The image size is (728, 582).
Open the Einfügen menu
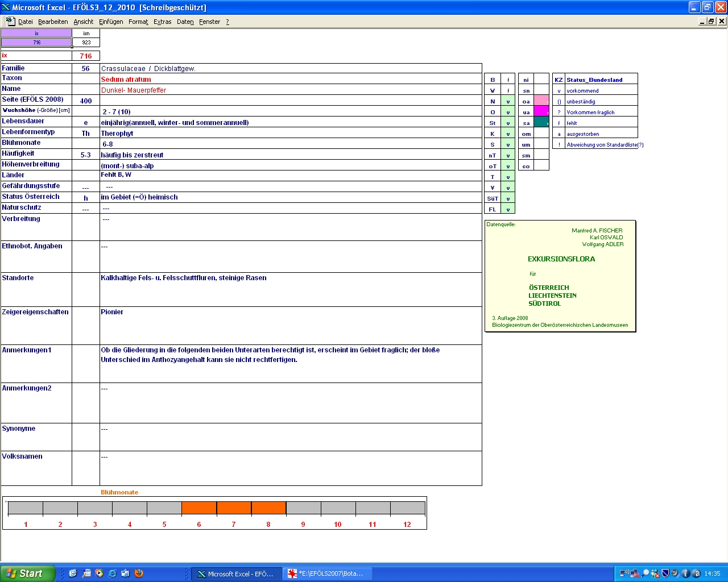point(111,22)
